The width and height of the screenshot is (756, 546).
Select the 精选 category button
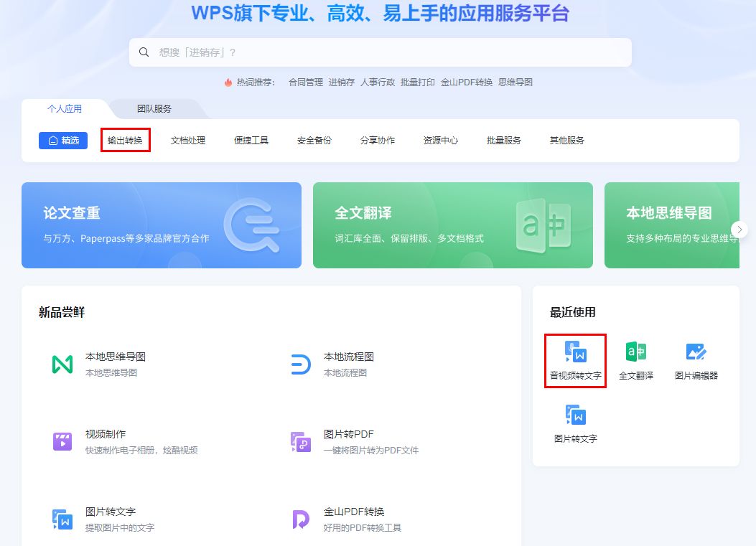[63, 140]
